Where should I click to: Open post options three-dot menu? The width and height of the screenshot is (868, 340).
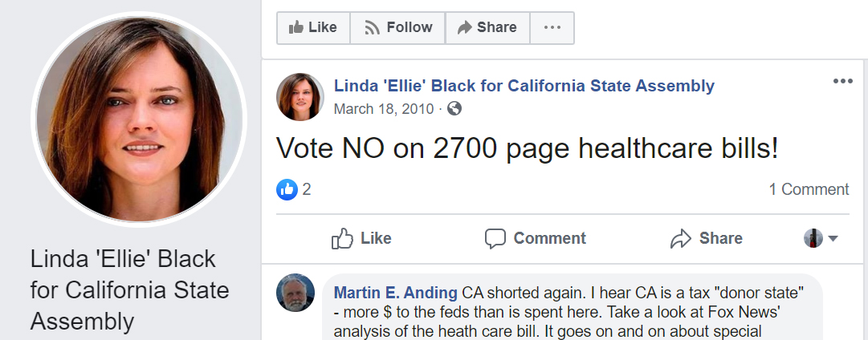click(x=842, y=81)
